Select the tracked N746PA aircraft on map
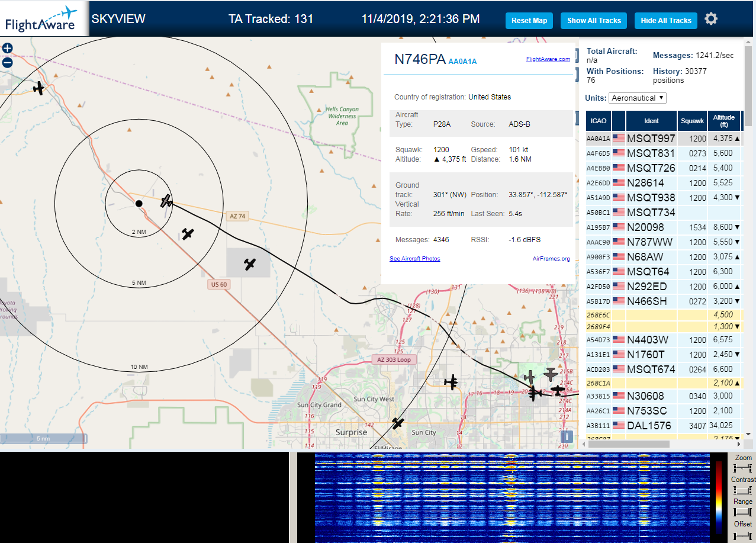Screen dimensions: 756x543 (166, 201)
